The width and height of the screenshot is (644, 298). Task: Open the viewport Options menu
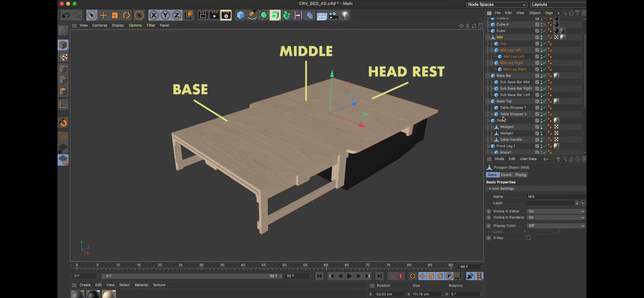point(135,25)
